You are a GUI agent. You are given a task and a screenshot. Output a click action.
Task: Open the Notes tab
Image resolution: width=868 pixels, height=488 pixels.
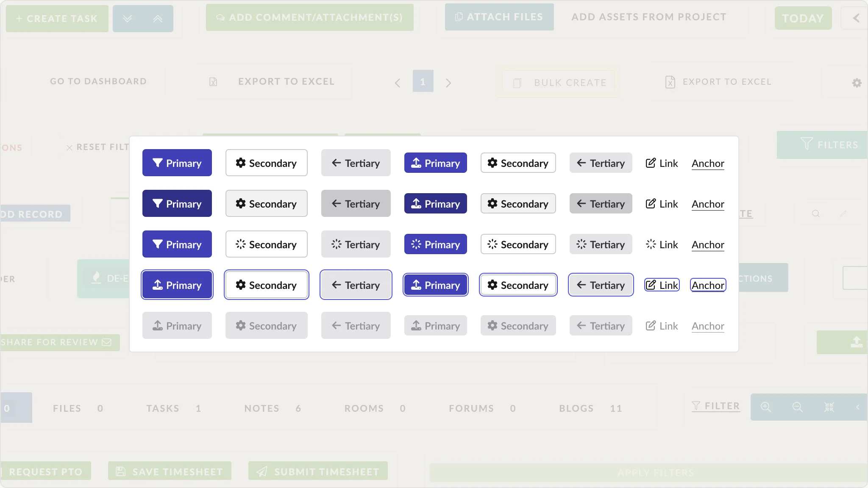(273, 408)
